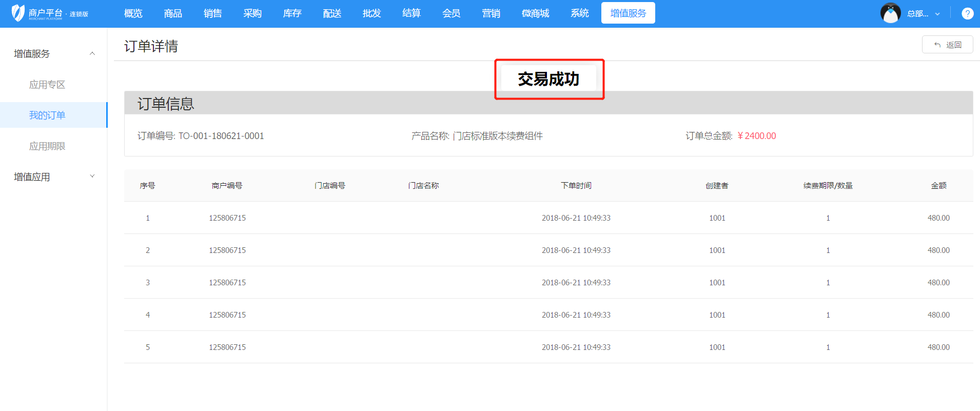Open the 库存 menu

pos(292,13)
